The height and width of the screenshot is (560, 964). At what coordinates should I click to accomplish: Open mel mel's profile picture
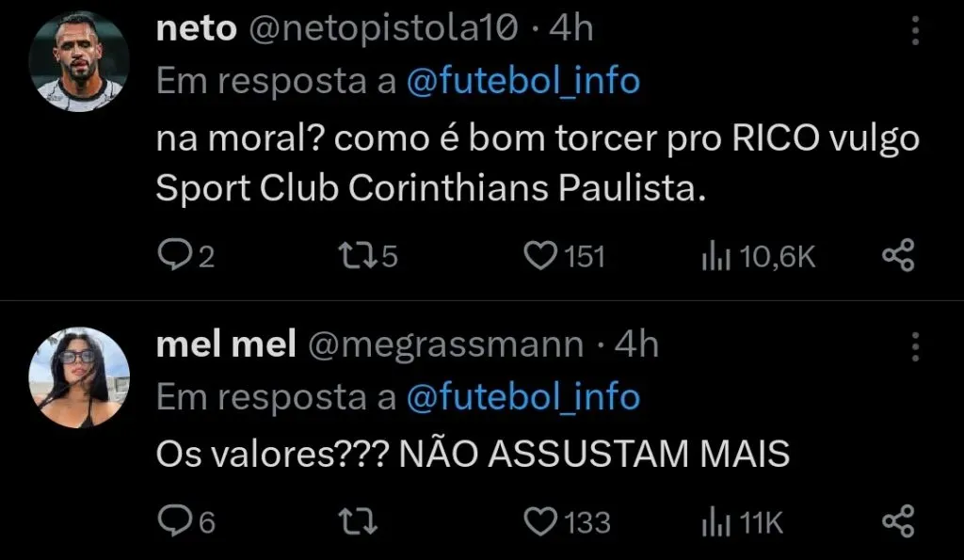tap(79, 376)
